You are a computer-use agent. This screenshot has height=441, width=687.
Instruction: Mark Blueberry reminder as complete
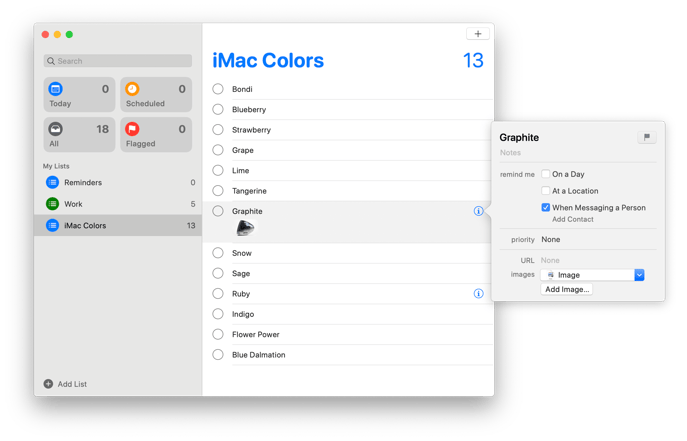(x=218, y=109)
